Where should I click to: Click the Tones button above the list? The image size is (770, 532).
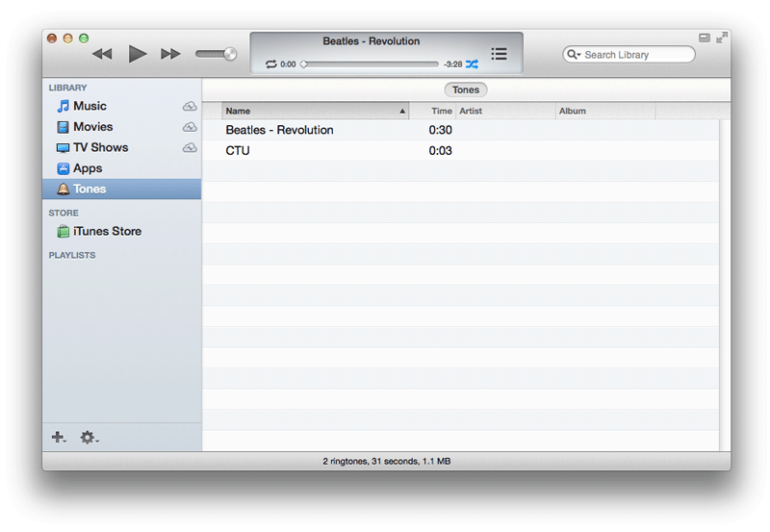coord(466,89)
